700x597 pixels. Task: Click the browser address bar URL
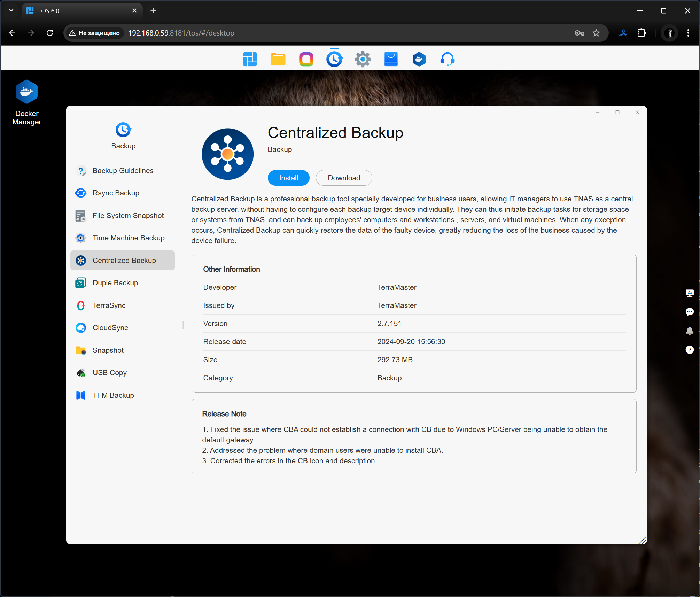pyautogui.click(x=181, y=33)
